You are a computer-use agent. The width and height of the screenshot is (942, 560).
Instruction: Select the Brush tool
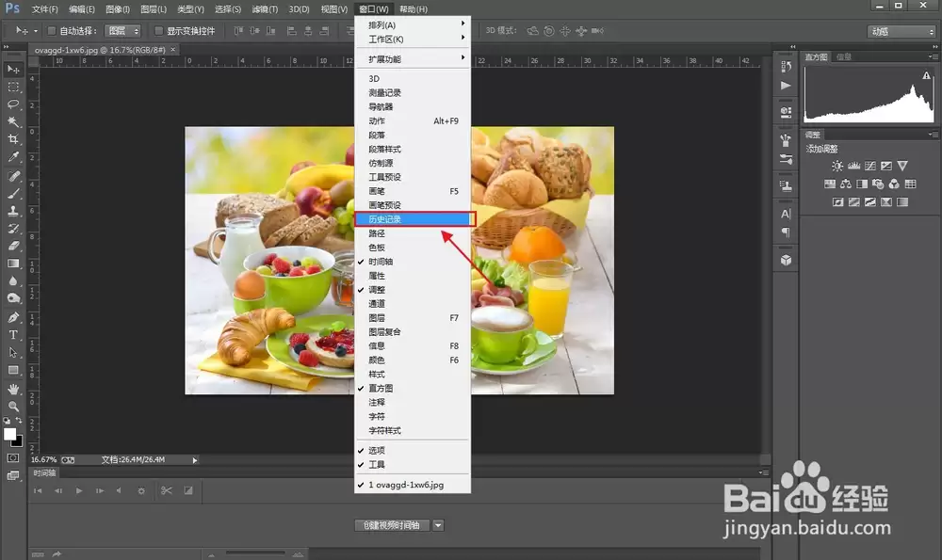(x=13, y=193)
